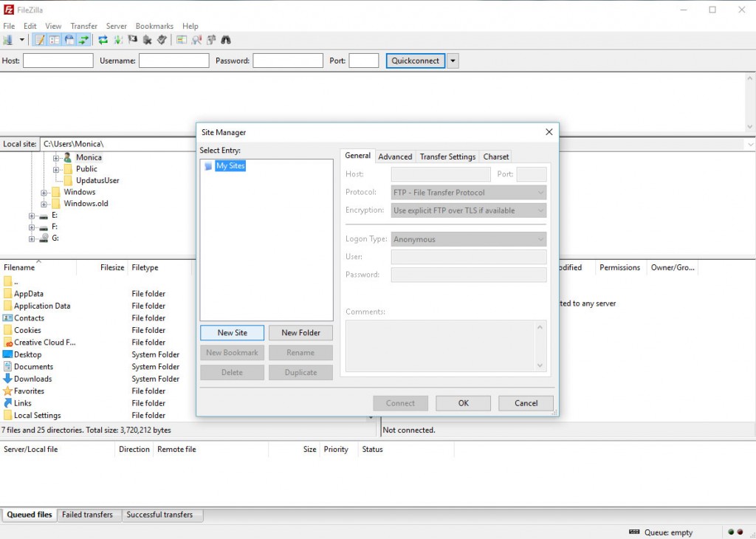
Task: Click the Links folder icon
Action: (x=7, y=403)
